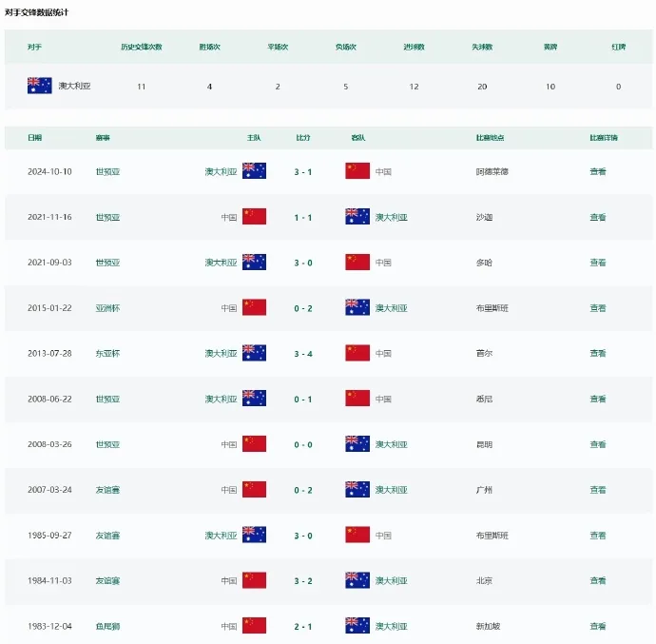Viewport: 656px width, 644px height.
Task: Open 查看 details for the 2007-03-24 match
Action: 598,490
